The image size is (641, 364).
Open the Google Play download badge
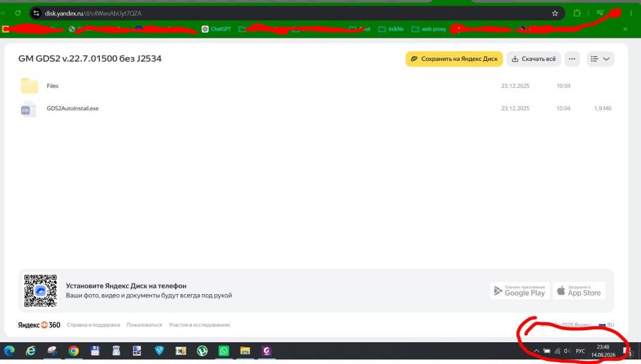click(x=520, y=291)
